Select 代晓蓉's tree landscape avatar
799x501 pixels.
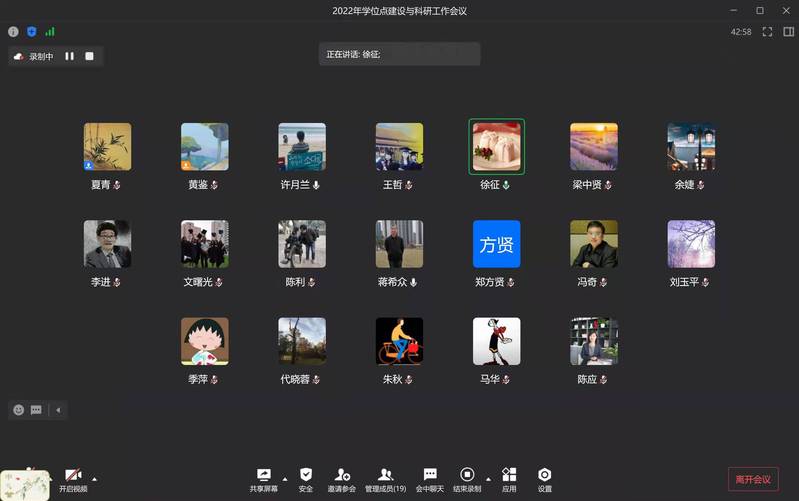pyautogui.click(x=302, y=341)
